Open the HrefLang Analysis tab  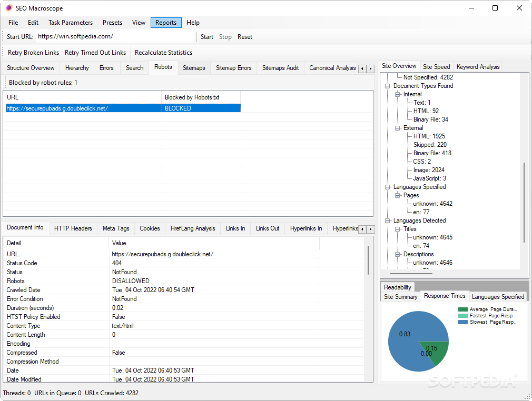(x=193, y=228)
